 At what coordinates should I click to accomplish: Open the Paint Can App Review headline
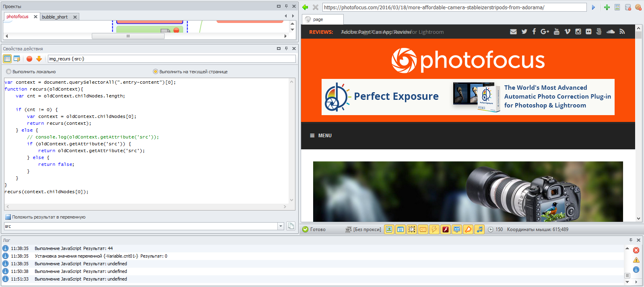[376, 32]
